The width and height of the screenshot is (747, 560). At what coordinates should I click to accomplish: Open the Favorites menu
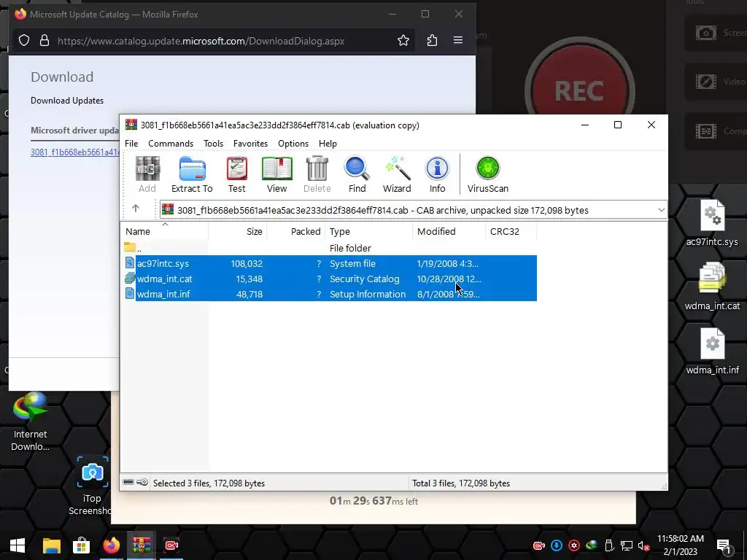tap(251, 144)
